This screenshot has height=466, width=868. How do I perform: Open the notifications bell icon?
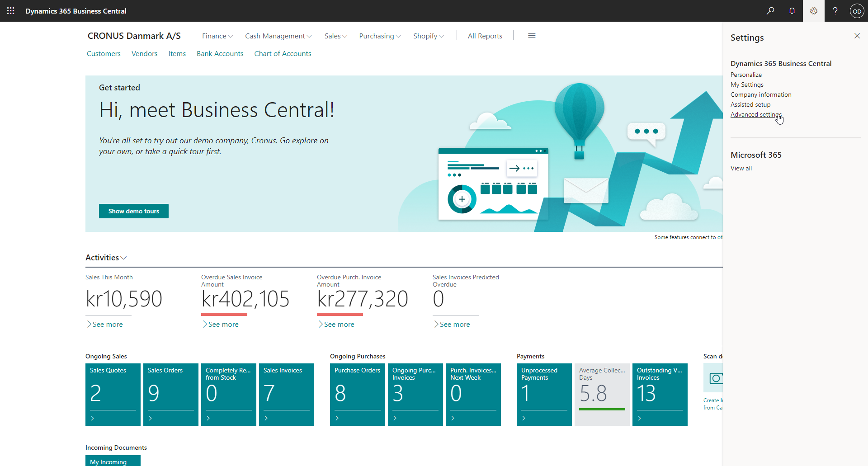click(x=792, y=11)
